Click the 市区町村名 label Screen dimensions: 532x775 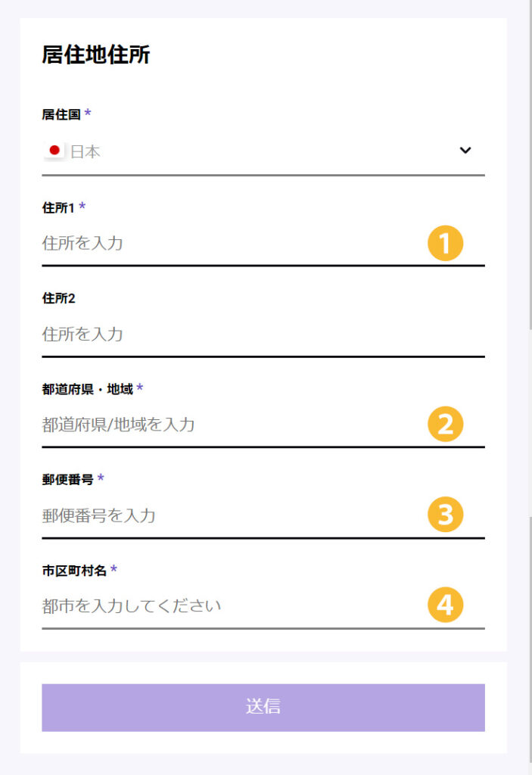point(74,571)
